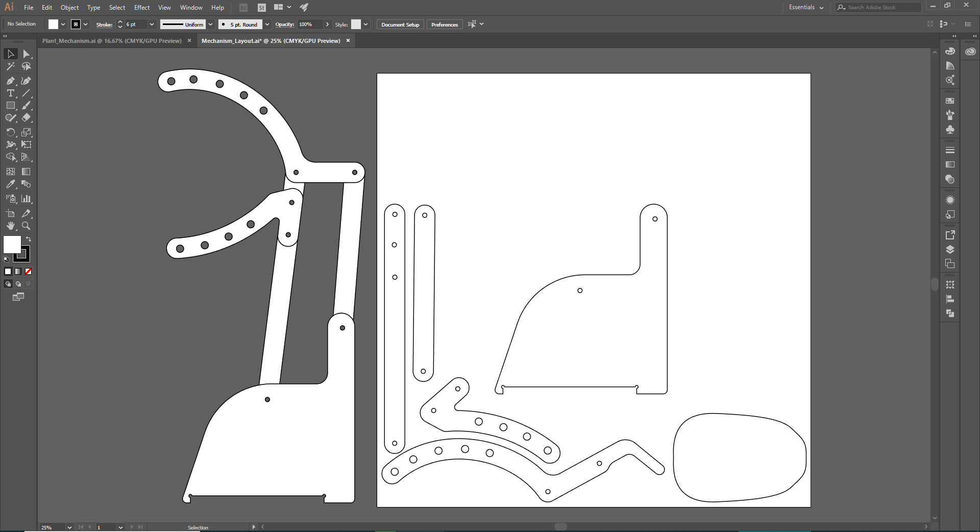This screenshot has height=532, width=980.
Task: Click the Preferences button
Action: (445, 25)
